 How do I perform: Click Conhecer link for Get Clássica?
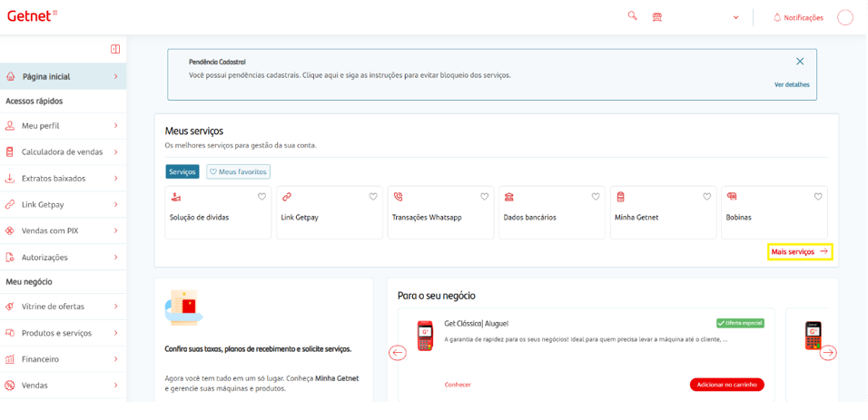click(458, 385)
